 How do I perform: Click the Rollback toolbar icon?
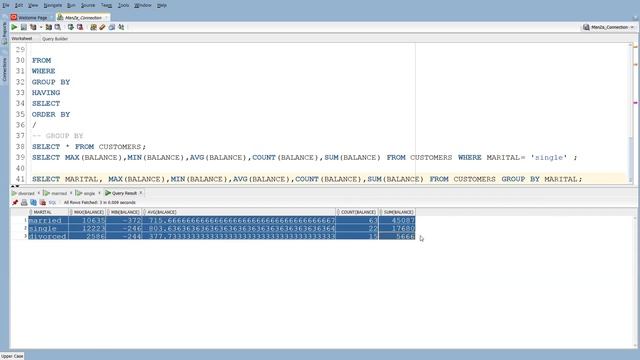(x=80, y=27)
